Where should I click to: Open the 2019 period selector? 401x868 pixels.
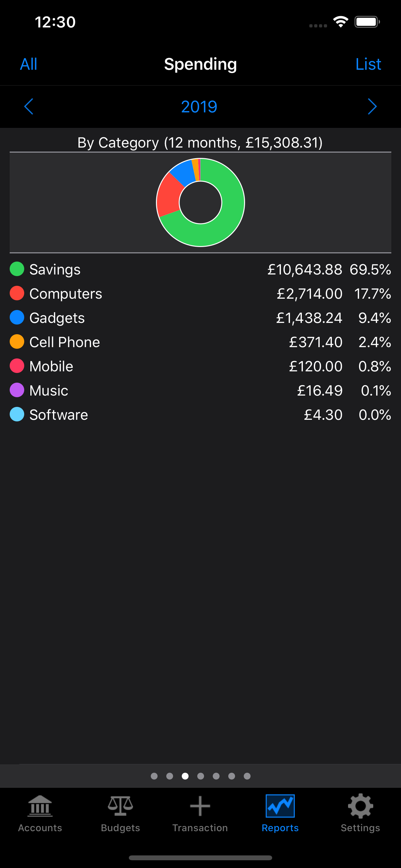point(199,107)
